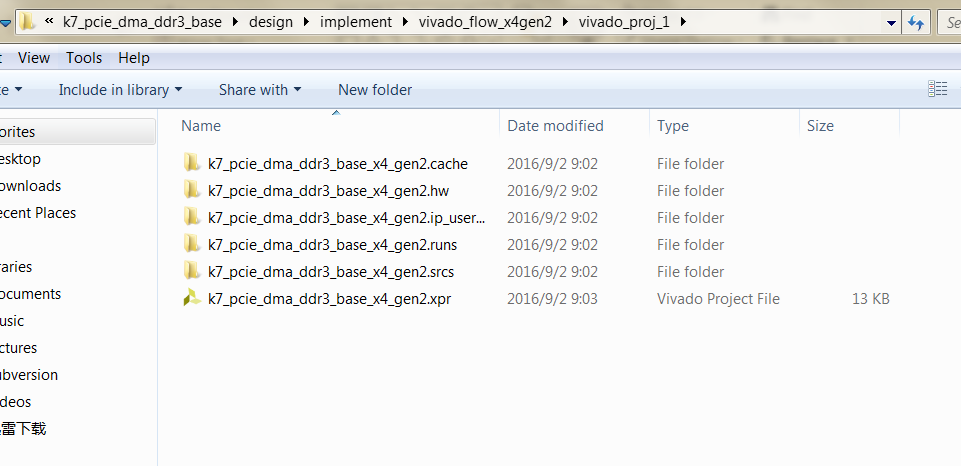The image size is (961, 466).
Task: Click the folder icon of the .ip_user folder
Action: pyautogui.click(x=192, y=217)
